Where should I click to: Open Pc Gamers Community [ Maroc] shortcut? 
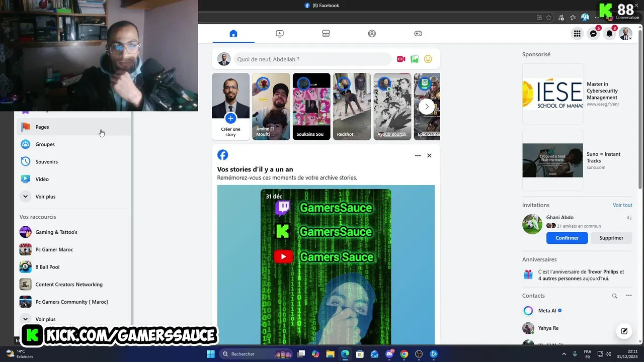click(x=74, y=302)
